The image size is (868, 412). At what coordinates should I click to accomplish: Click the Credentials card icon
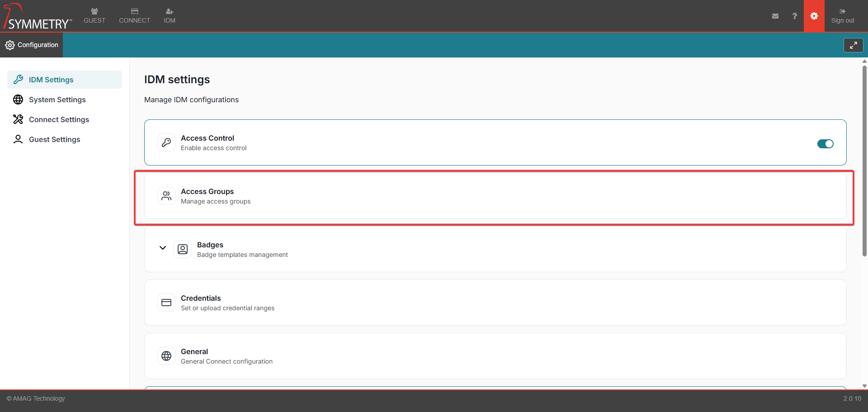click(166, 303)
